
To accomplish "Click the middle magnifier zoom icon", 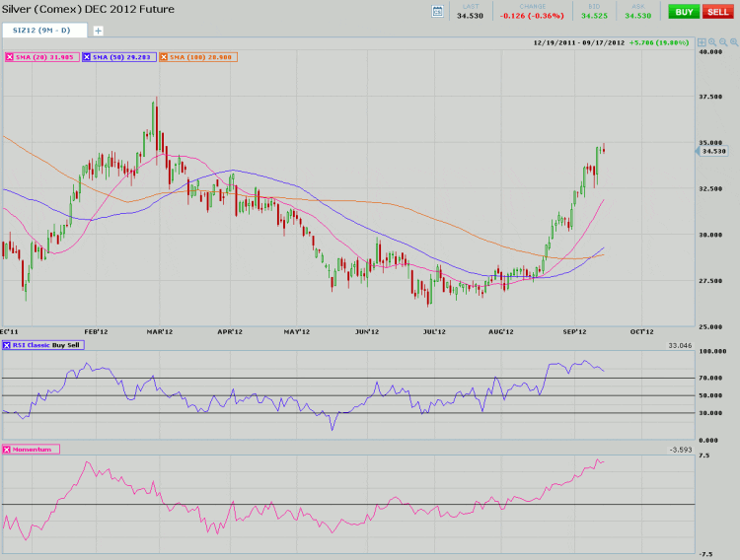I will [x=721, y=43].
